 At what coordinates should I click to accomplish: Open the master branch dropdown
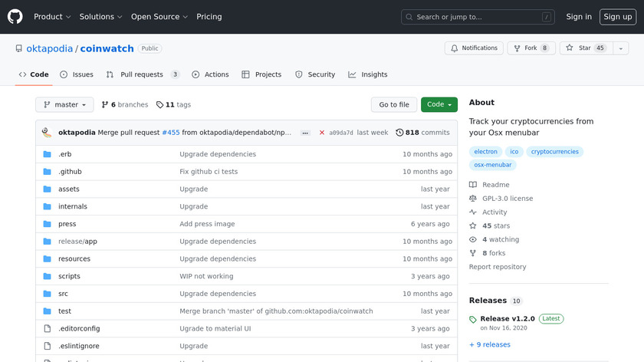[x=64, y=105]
